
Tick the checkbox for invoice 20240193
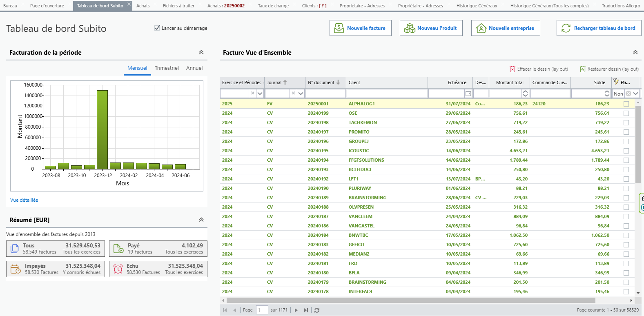(x=626, y=169)
